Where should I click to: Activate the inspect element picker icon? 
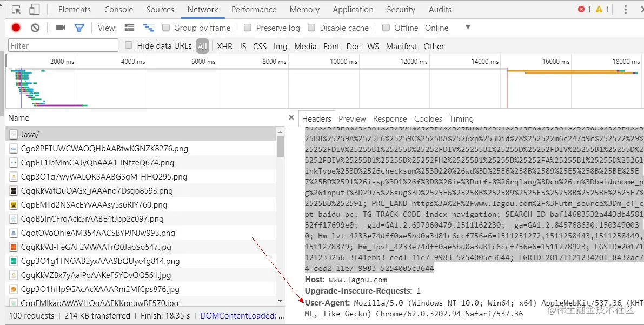16,9
